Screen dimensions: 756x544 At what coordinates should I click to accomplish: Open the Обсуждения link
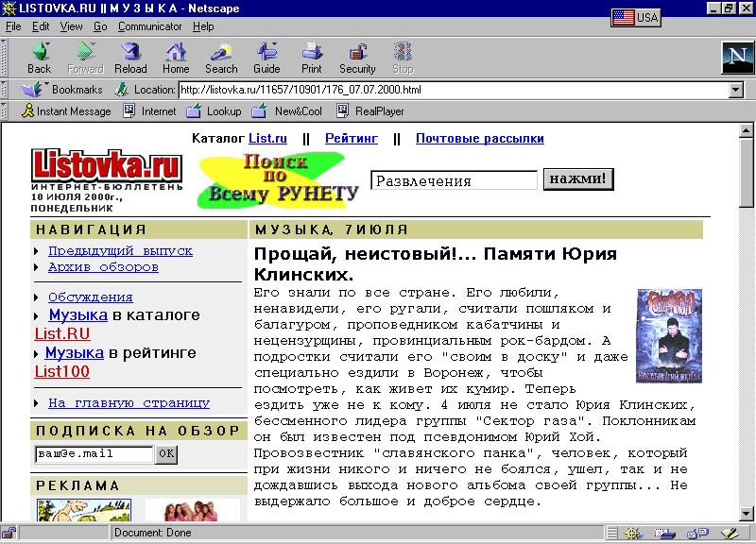coord(90,297)
